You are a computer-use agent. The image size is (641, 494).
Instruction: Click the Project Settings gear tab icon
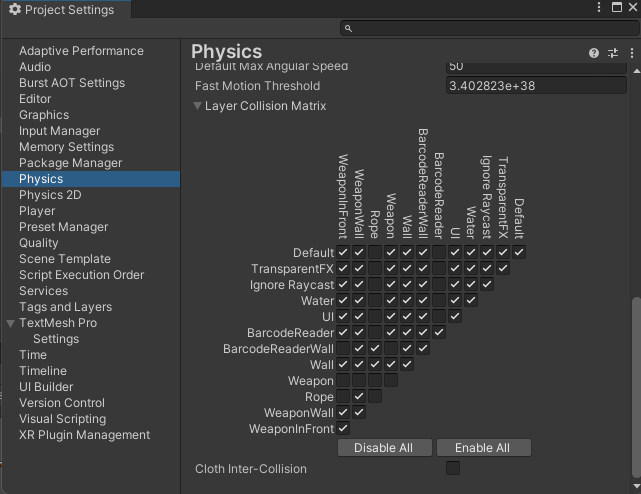(15, 9)
